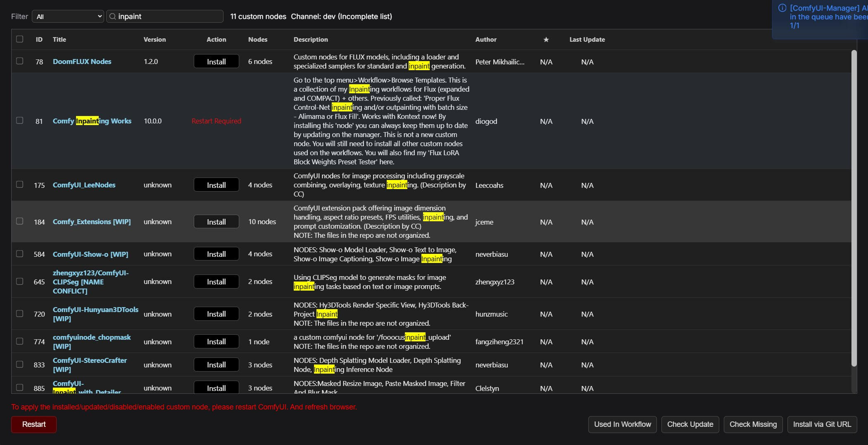
Task: Open the Comfy Inpainting Works link
Action: (x=92, y=121)
